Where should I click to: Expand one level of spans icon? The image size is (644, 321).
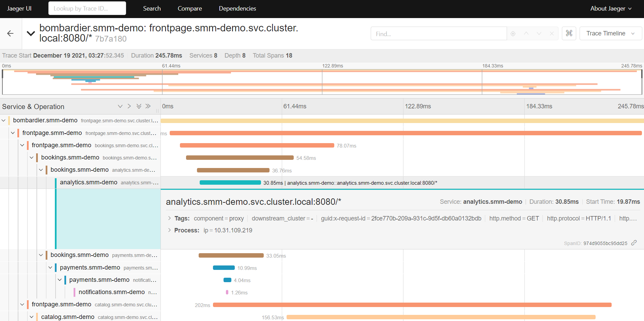point(120,106)
